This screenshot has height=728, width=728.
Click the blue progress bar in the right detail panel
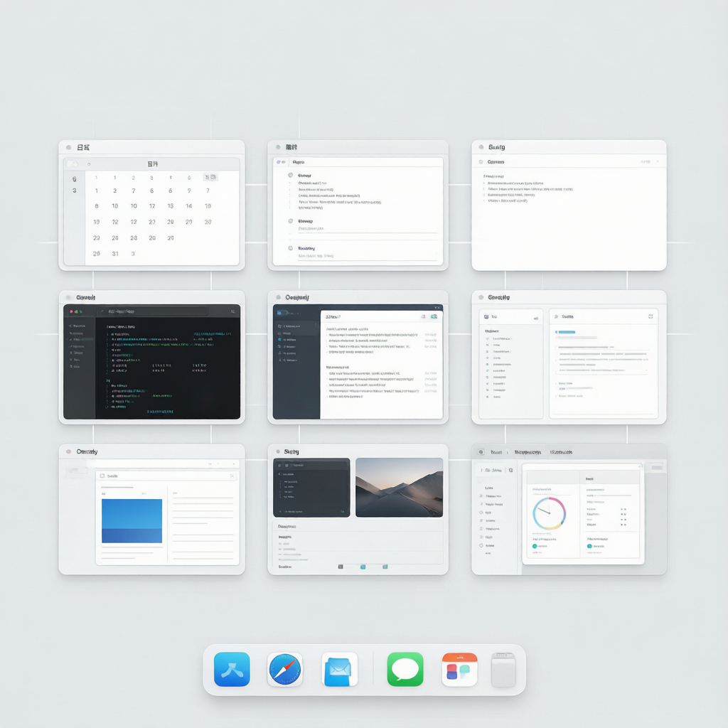(566, 332)
